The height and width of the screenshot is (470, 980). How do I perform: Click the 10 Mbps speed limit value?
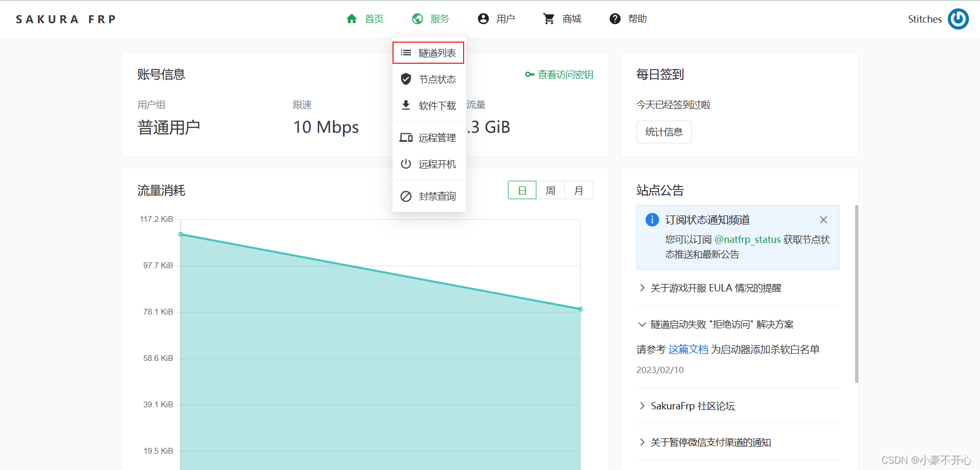click(x=326, y=127)
